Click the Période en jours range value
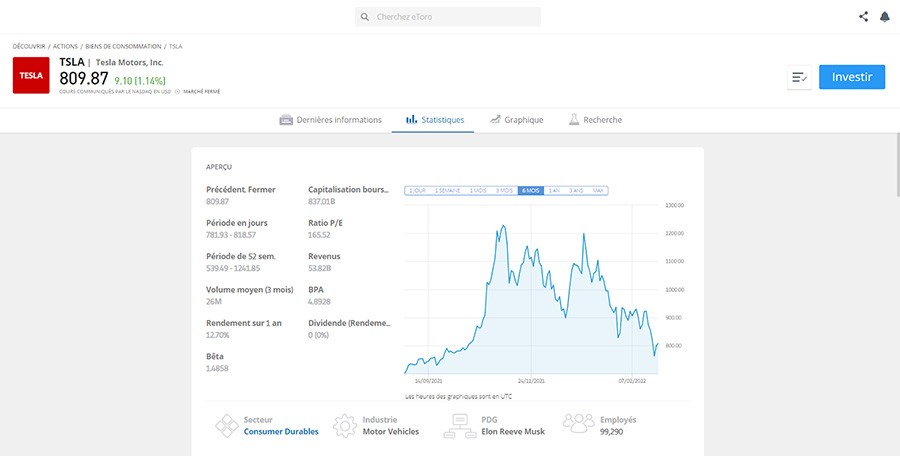 point(231,235)
